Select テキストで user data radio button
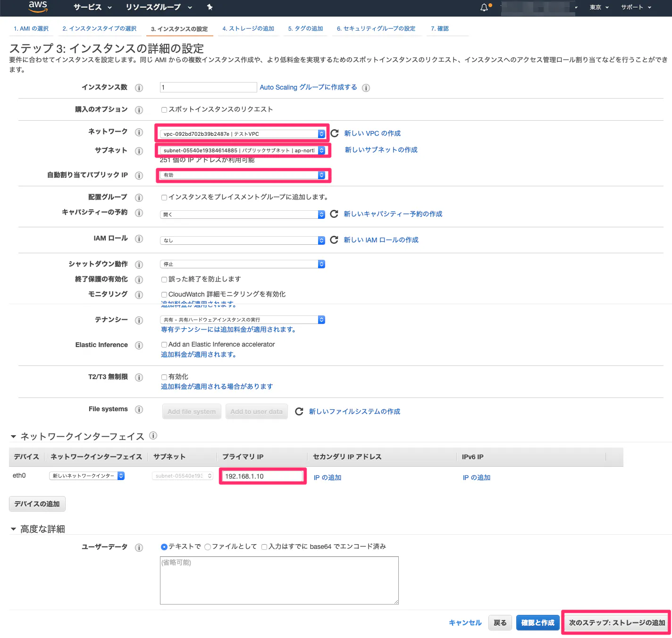 pyautogui.click(x=164, y=547)
